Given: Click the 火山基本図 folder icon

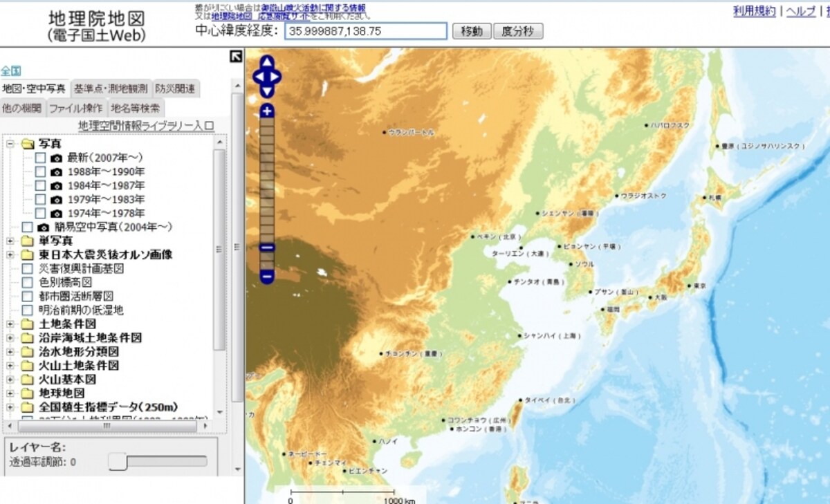Looking at the screenshot, I should coord(28,380).
